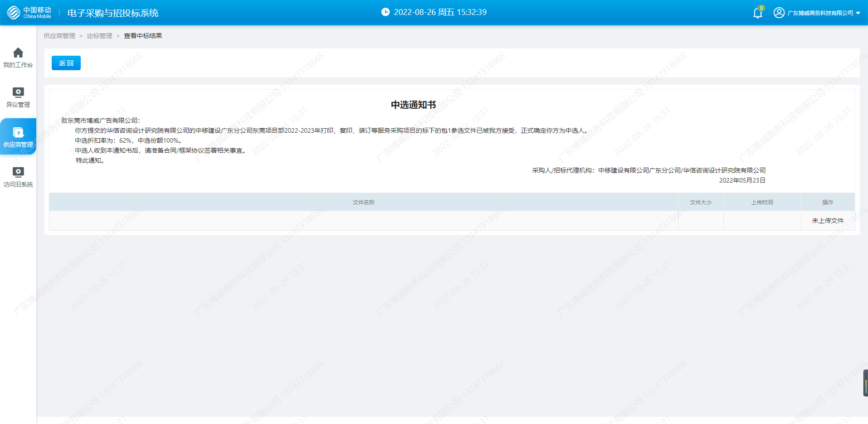The height and width of the screenshot is (424, 868).
Task: Click the 广东博威商务科技有限公司 account name
Action: pos(820,13)
